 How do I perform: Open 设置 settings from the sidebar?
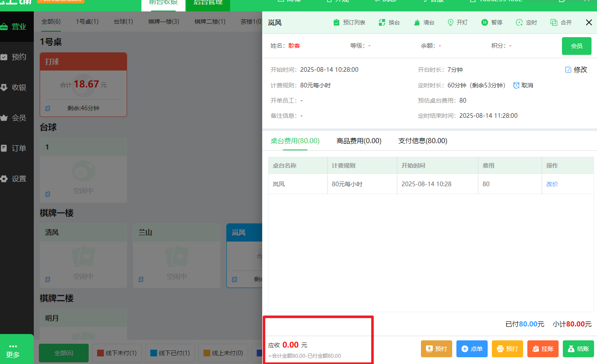[x=17, y=179]
